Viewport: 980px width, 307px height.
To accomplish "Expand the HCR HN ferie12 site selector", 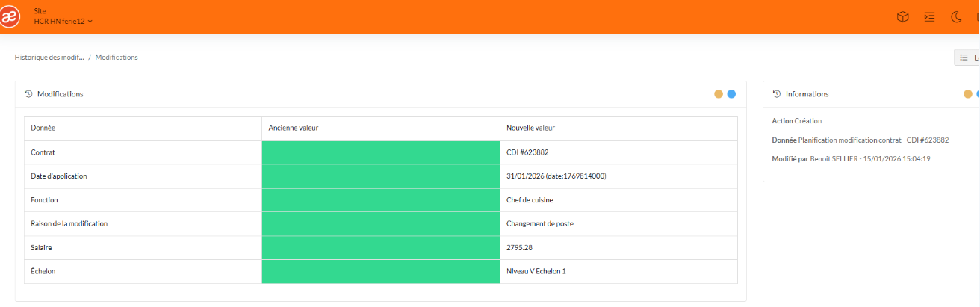I will pyautogui.click(x=60, y=21).
